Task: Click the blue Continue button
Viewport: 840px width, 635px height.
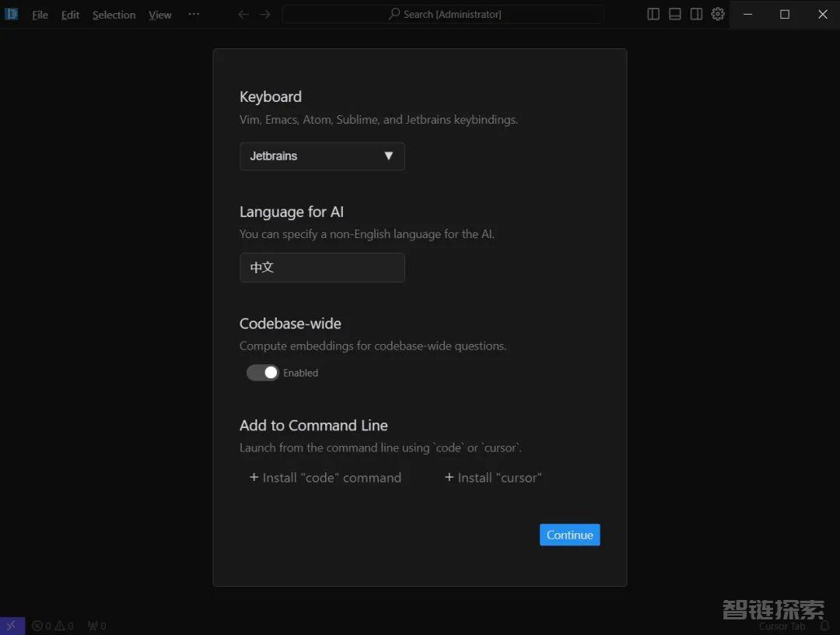Action: 569,535
